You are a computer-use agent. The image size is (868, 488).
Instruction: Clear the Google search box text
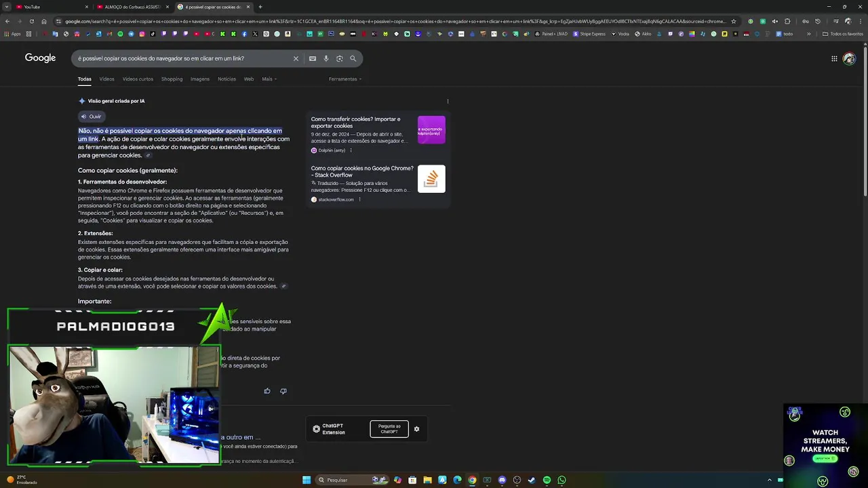pos(296,58)
